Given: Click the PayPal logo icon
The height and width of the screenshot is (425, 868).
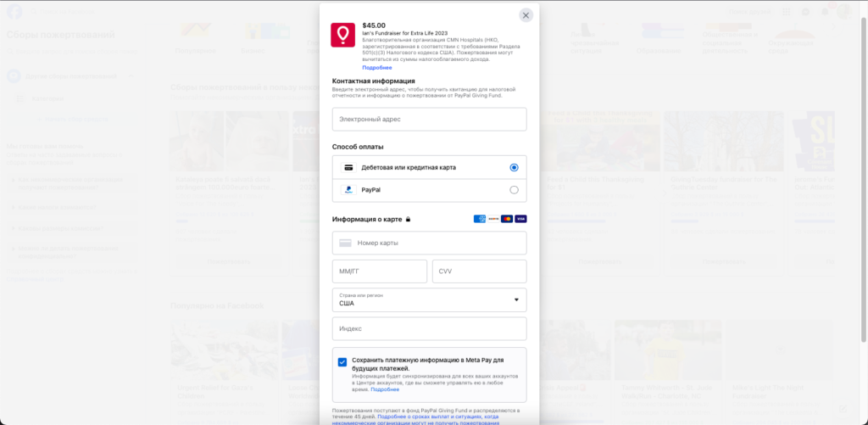Looking at the screenshot, I should 348,189.
